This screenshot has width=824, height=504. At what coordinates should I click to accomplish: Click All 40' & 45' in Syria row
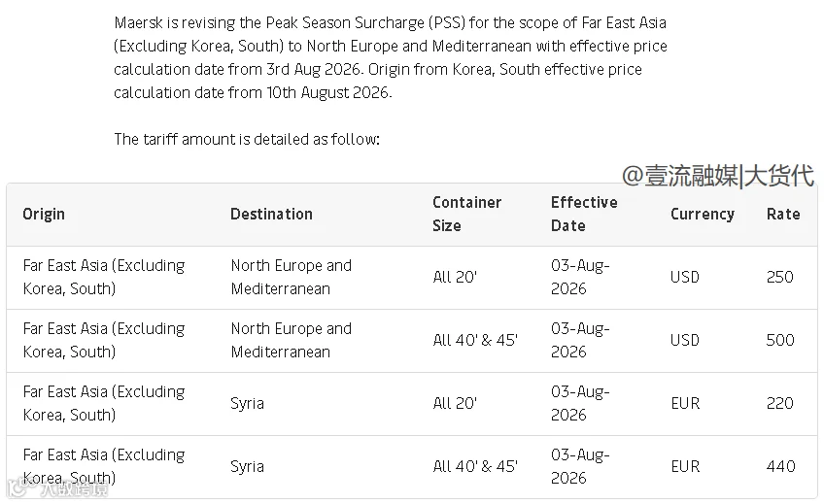coord(475,466)
